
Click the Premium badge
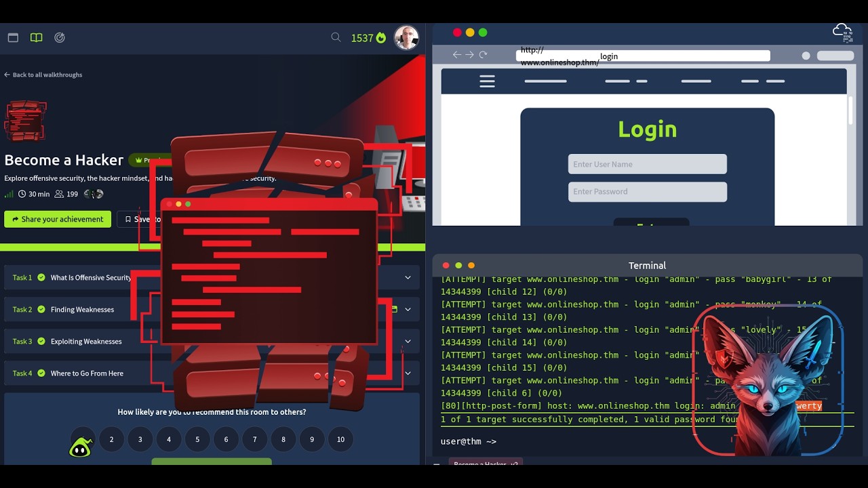(149, 161)
